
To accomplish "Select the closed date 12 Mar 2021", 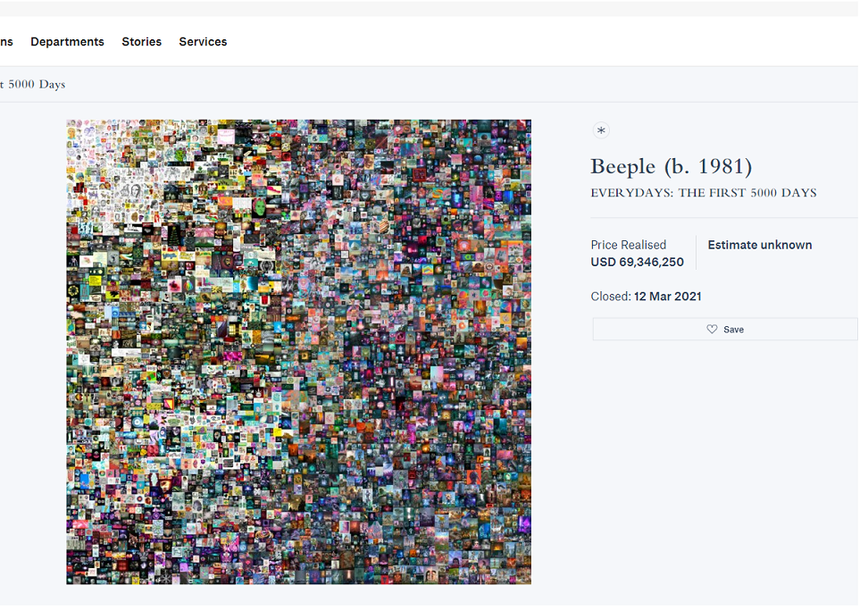I will click(x=668, y=297).
